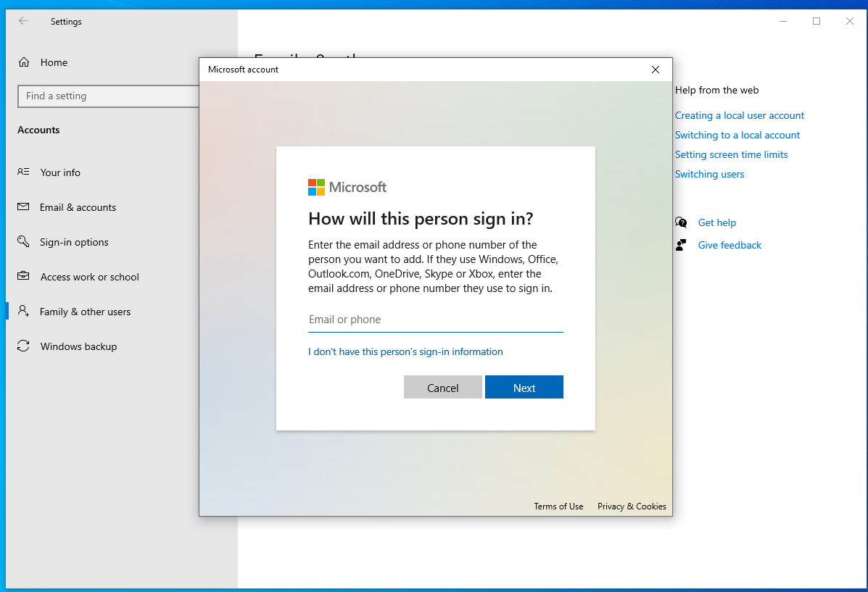Open 'Setting screen time limits' link
Viewport: 868px width, 592px height.
(x=731, y=154)
